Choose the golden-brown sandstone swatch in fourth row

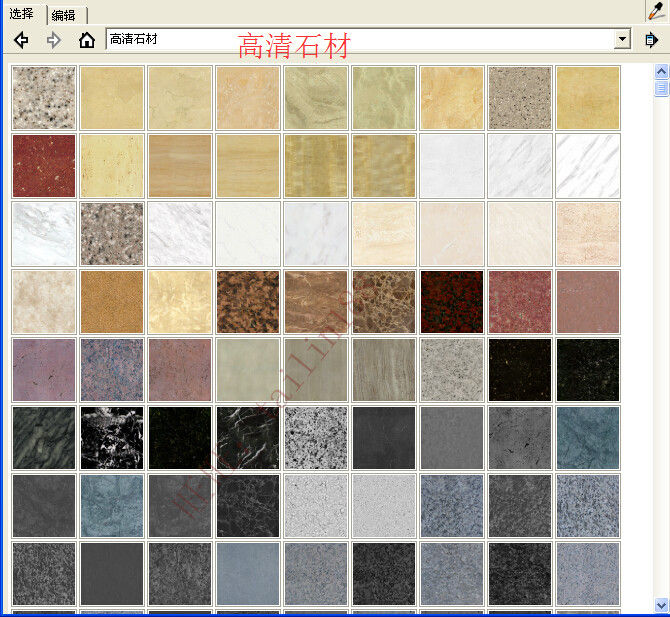(112, 302)
